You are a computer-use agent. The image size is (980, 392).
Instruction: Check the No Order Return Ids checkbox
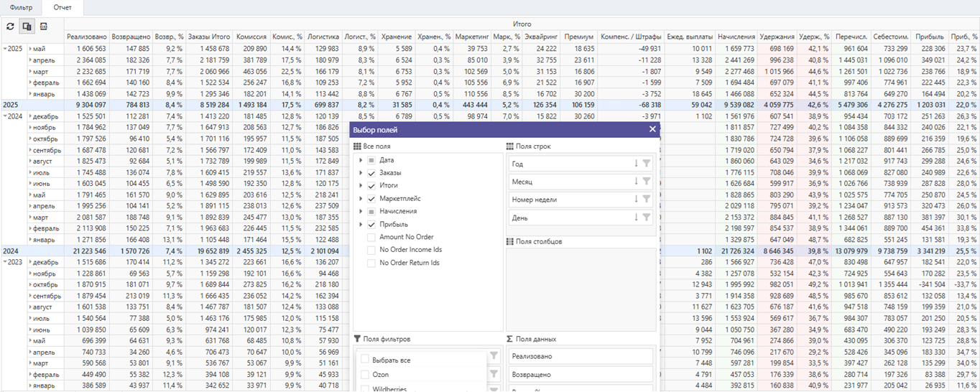(371, 263)
